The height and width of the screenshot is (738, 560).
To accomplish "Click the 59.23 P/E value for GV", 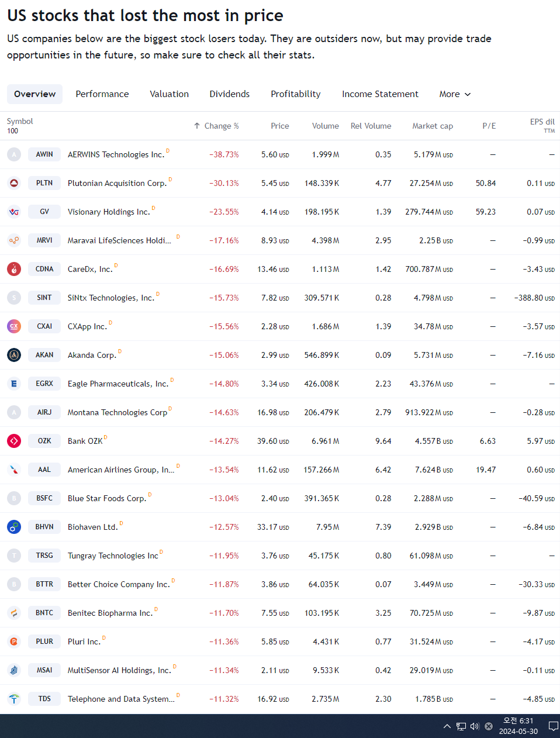I will click(486, 212).
